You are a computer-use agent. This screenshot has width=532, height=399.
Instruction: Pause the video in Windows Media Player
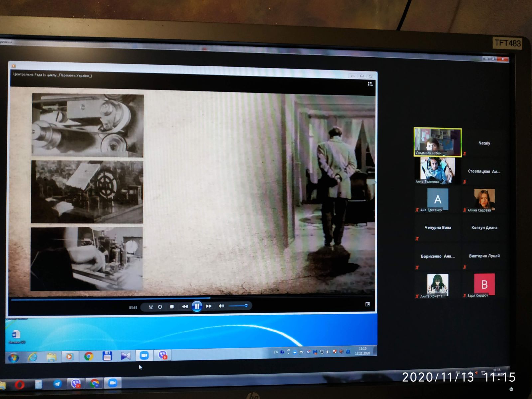197,306
